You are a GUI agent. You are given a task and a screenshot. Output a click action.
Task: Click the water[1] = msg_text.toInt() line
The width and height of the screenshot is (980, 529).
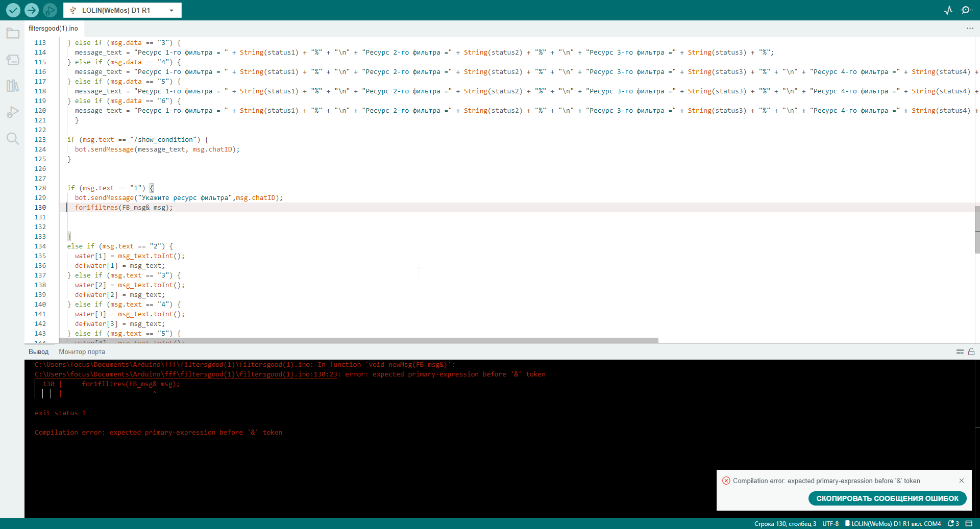(x=130, y=256)
